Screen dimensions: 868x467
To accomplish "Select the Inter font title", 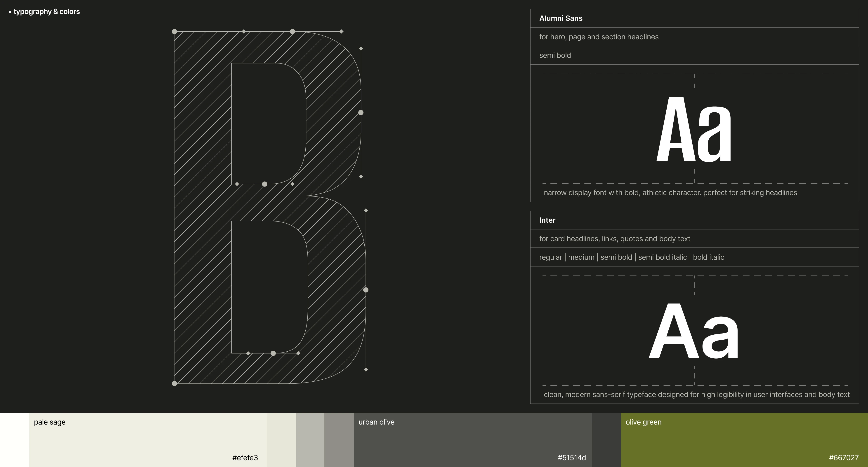I will tap(547, 220).
